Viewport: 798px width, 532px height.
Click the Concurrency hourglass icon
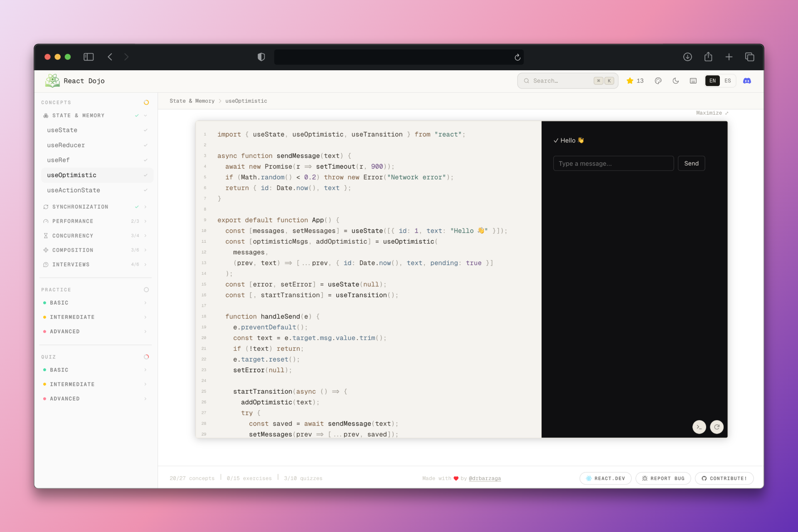[x=46, y=236]
